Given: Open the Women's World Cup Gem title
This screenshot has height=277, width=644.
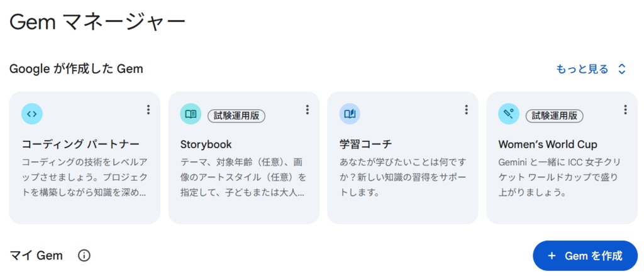Looking at the screenshot, I should point(548,144).
